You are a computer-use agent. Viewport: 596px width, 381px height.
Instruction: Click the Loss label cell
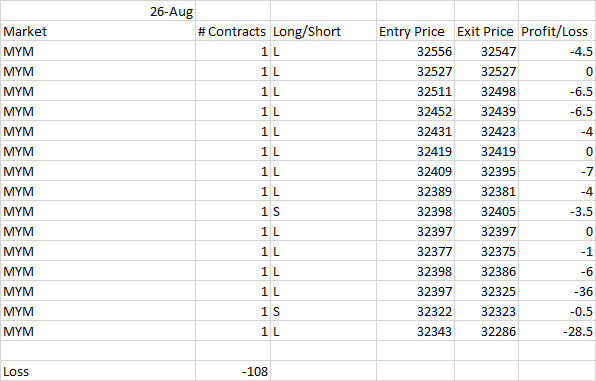[x=98, y=371]
